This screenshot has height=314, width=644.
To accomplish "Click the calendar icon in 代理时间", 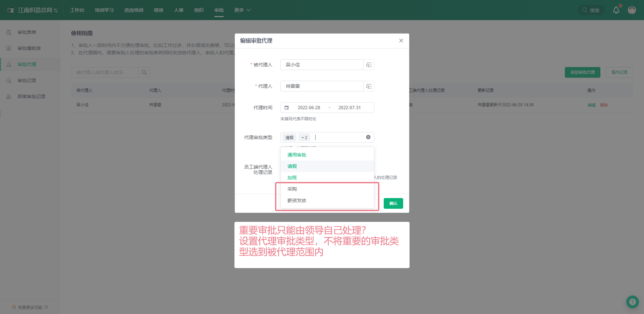I will 287,108.
